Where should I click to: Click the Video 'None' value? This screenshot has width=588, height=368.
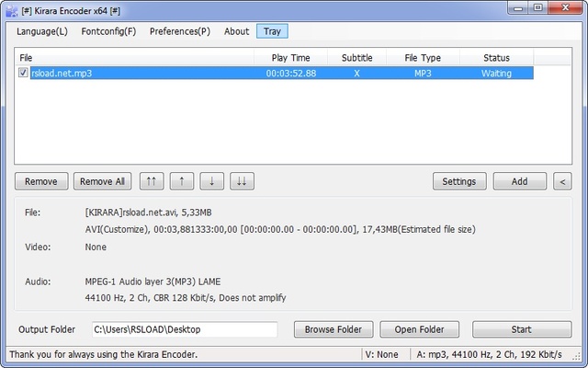pyautogui.click(x=96, y=247)
